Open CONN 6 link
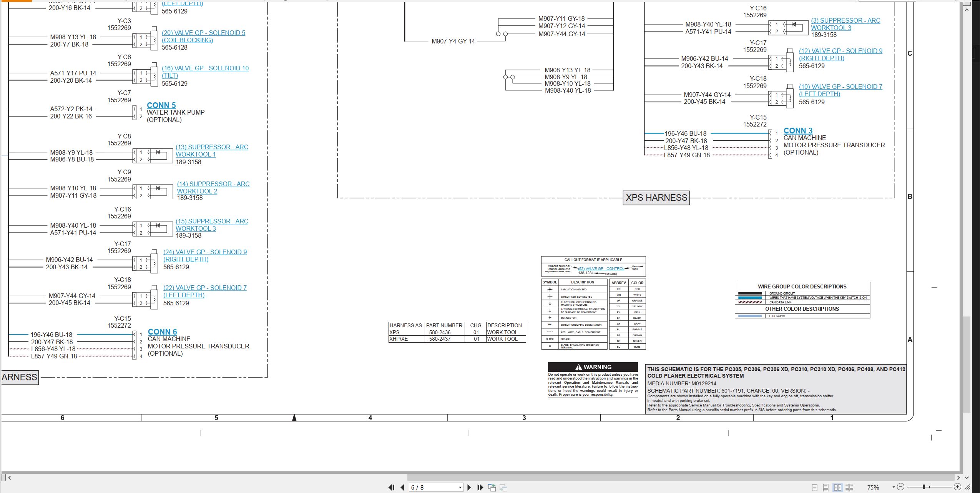The width and height of the screenshot is (980, 493). pyautogui.click(x=162, y=332)
